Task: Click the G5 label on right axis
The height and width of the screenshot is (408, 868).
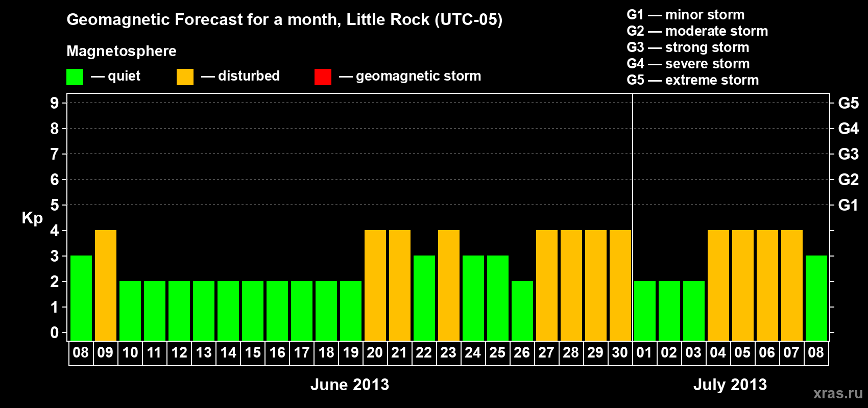Action: pyautogui.click(x=848, y=103)
